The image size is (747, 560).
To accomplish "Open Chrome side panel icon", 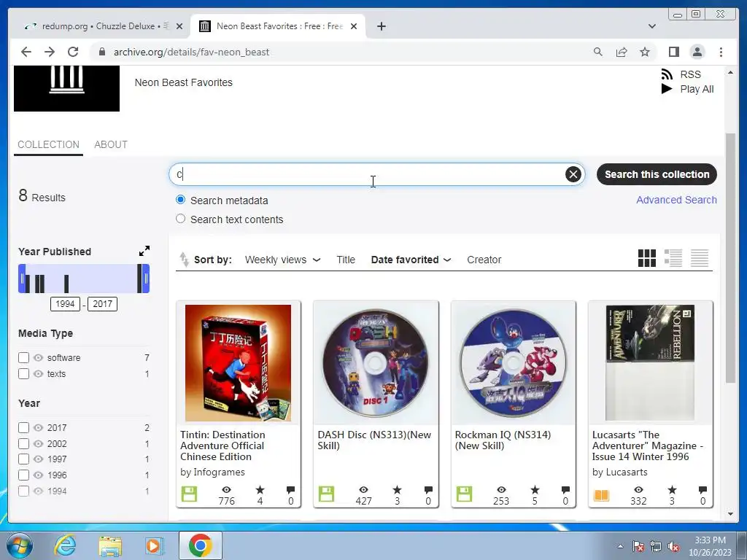I will 673,52.
